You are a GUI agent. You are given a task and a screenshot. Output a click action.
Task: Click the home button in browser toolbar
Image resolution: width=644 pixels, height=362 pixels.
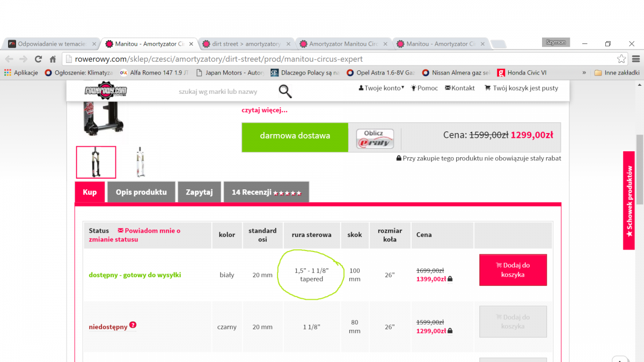(x=53, y=59)
